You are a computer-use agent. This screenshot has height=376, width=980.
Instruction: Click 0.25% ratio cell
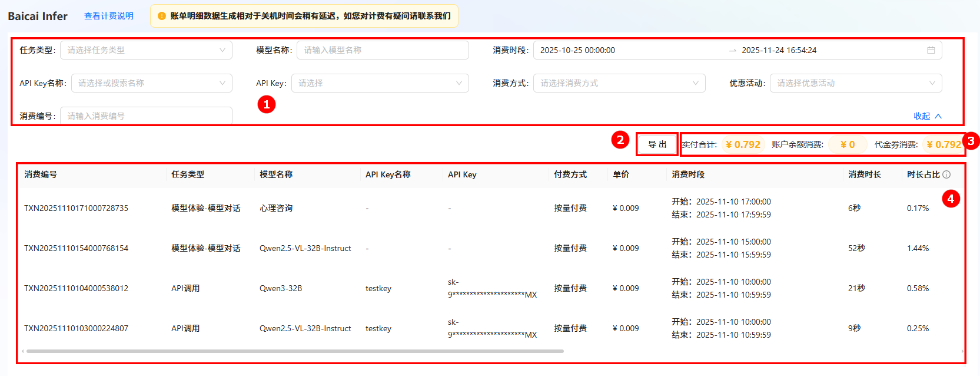[918, 328]
